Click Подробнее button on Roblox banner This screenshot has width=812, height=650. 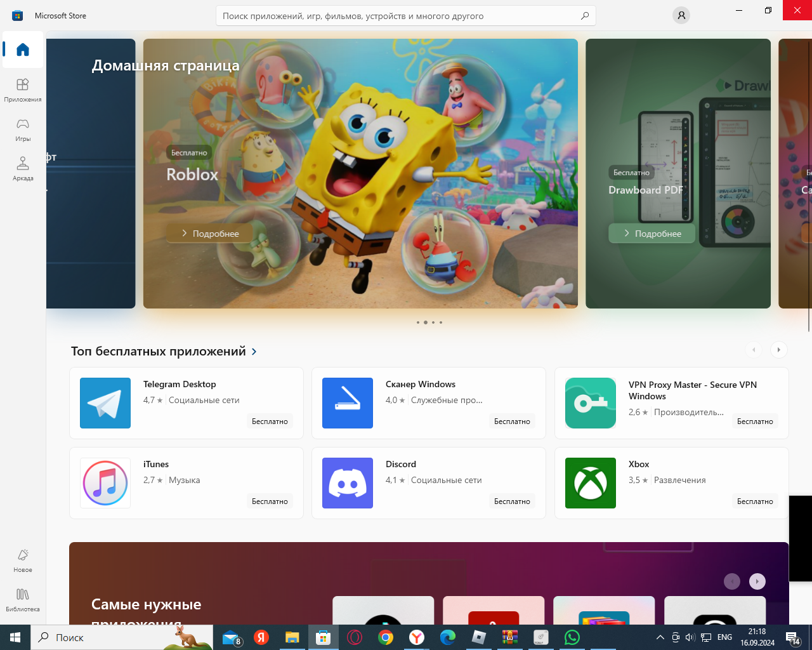tap(210, 234)
